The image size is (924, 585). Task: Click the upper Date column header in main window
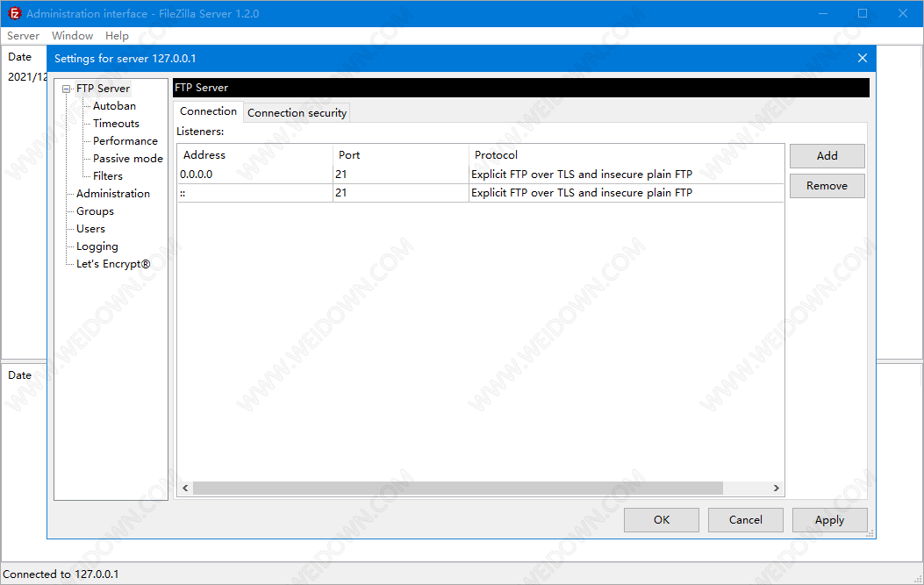pos(19,57)
